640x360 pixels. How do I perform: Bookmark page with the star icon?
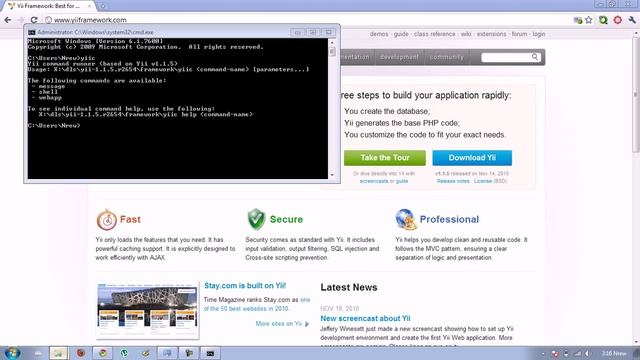(589, 20)
